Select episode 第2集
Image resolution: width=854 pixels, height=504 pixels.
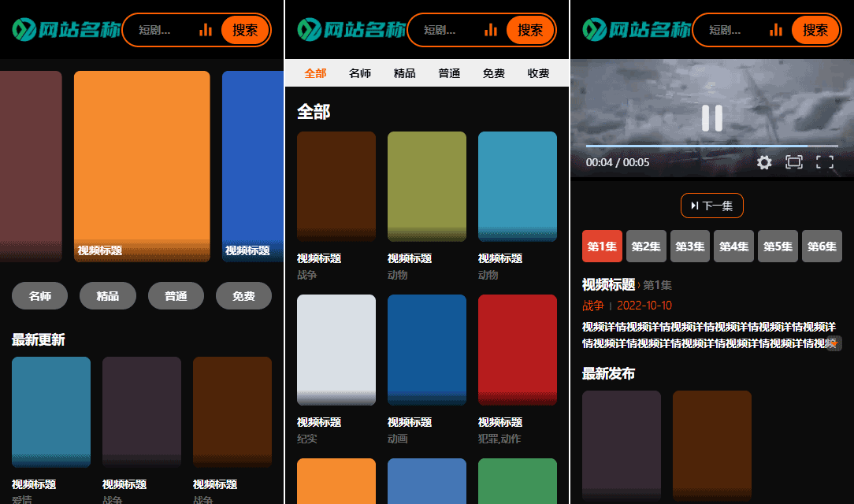point(646,246)
